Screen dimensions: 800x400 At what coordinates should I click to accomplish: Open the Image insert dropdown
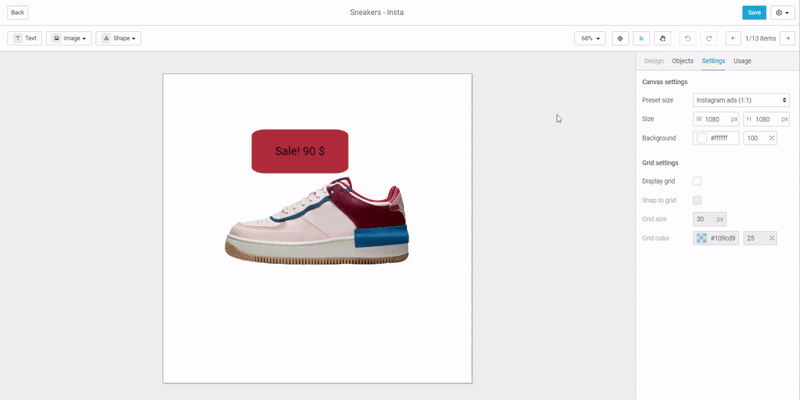tap(69, 38)
